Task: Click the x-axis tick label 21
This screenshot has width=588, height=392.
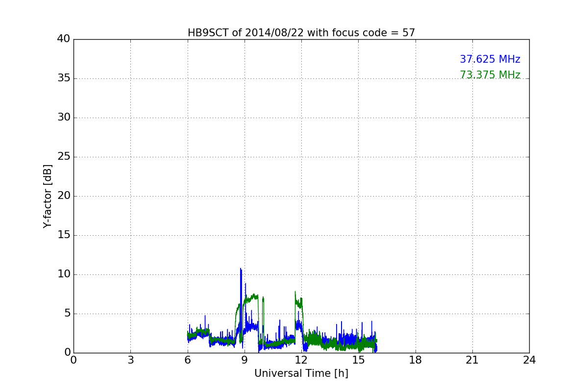Action: 472,360
